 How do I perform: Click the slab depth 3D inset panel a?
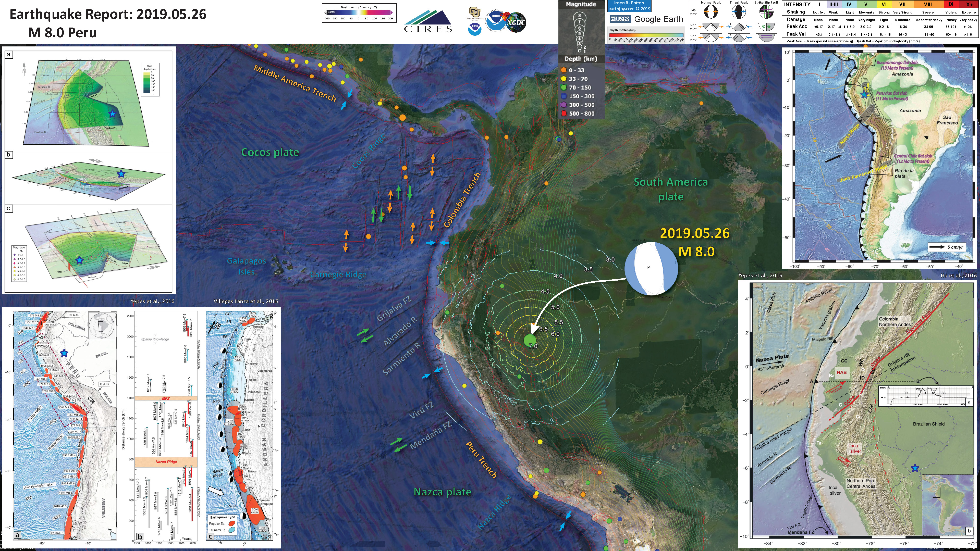pos(88,101)
